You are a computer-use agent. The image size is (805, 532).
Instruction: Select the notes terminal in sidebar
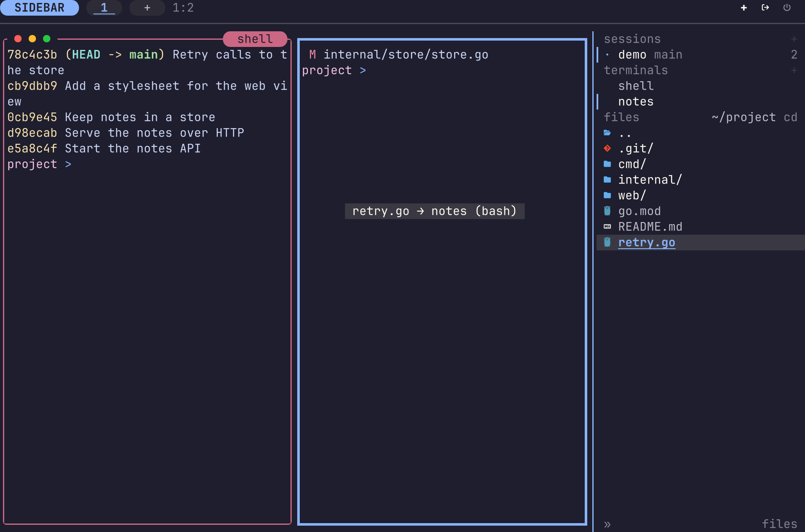point(701,101)
